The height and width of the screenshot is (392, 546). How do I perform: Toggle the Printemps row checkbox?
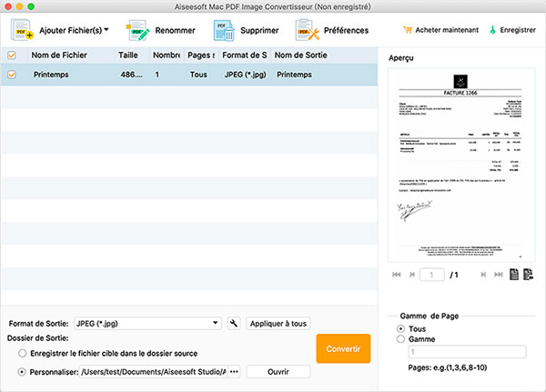pos(12,75)
